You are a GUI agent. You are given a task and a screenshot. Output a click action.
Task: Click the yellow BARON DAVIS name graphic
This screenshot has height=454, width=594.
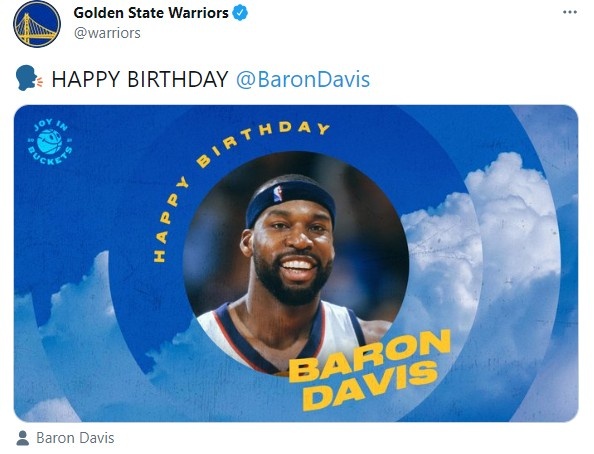tap(369, 369)
